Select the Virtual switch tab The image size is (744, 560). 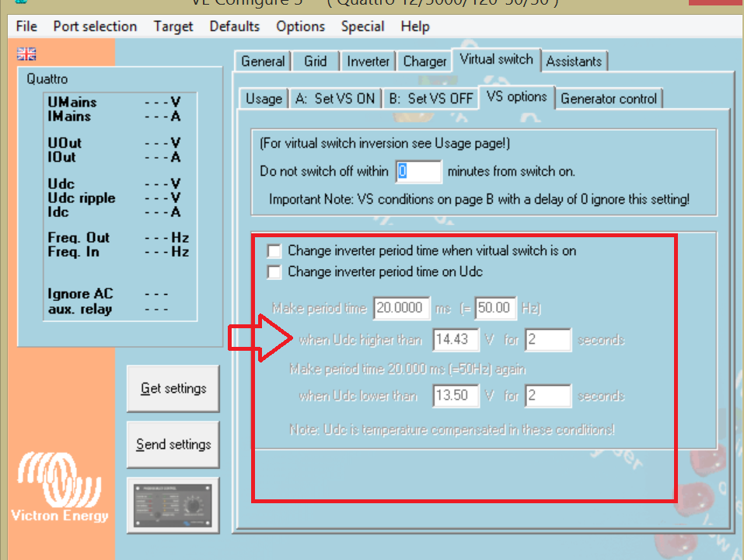click(496, 60)
